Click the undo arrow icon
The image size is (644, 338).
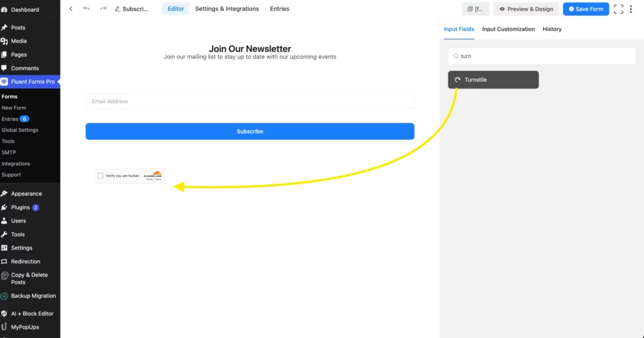pyautogui.click(x=87, y=9)
